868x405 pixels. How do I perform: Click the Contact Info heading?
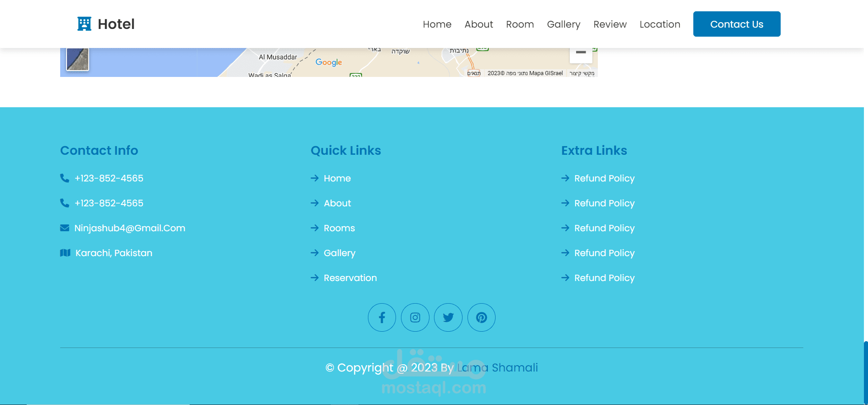tap(99, 150)
